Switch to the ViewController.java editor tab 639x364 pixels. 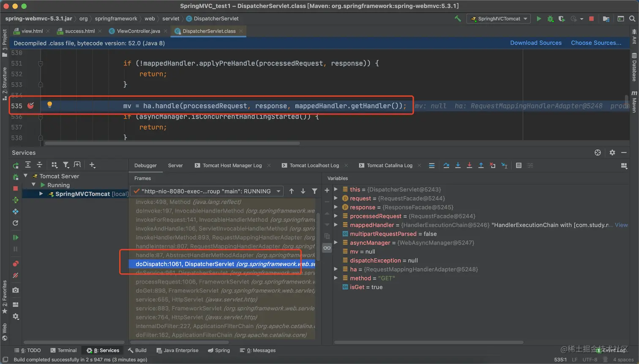138,31
